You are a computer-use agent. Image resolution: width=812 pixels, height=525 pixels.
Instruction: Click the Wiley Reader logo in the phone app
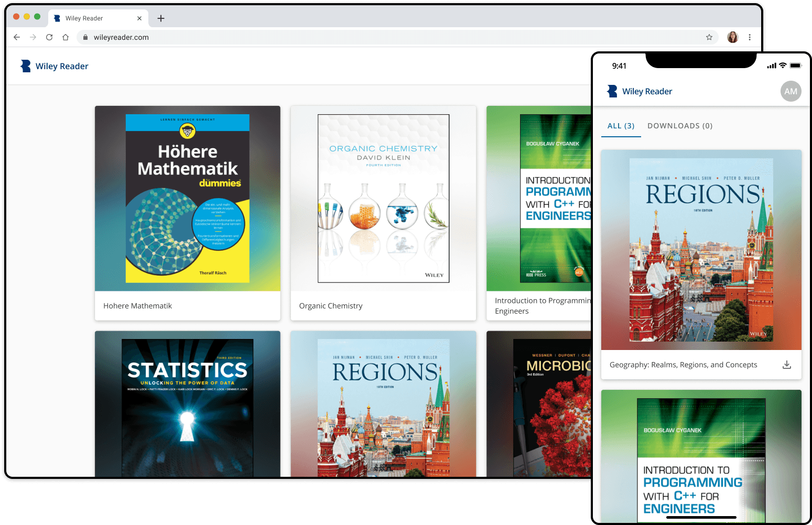click(640, 91)
